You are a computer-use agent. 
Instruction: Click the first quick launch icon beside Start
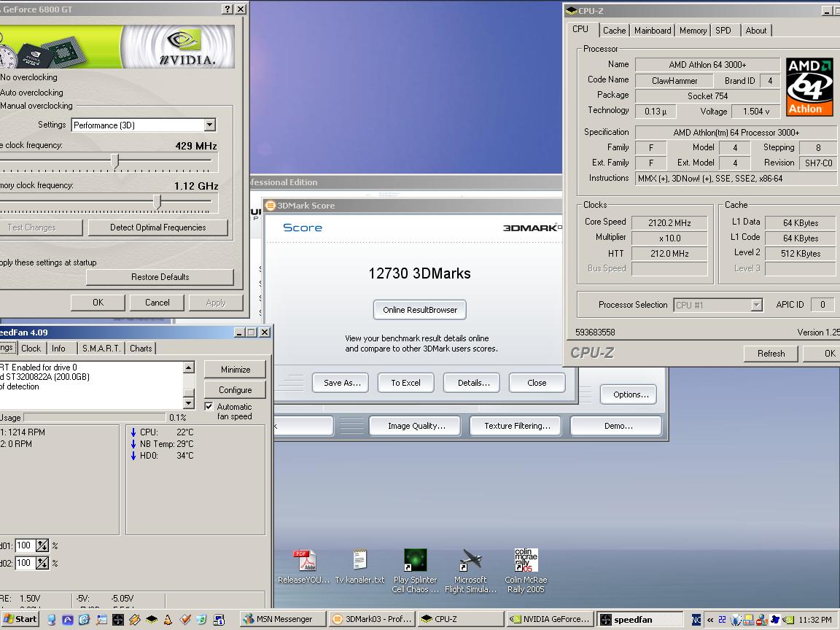[x=52, y=619]
